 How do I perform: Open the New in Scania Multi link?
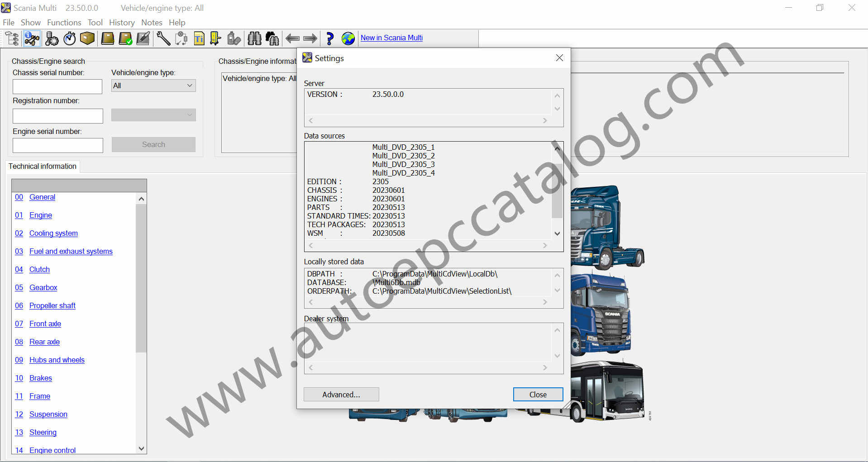click(391, 38)
